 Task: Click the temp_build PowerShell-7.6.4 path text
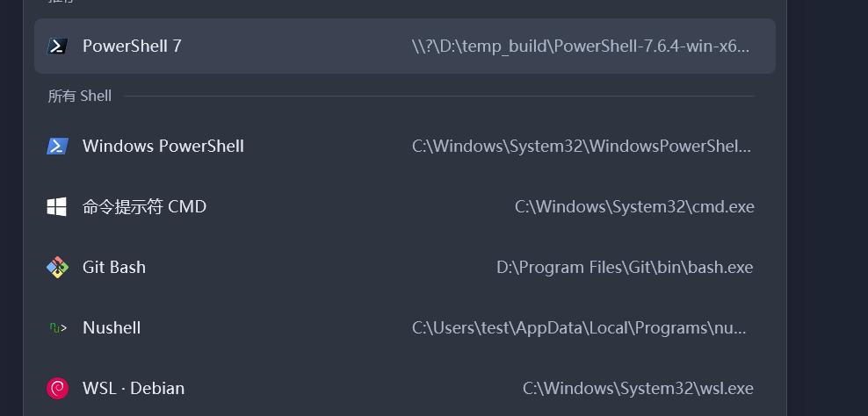point(581,46)
